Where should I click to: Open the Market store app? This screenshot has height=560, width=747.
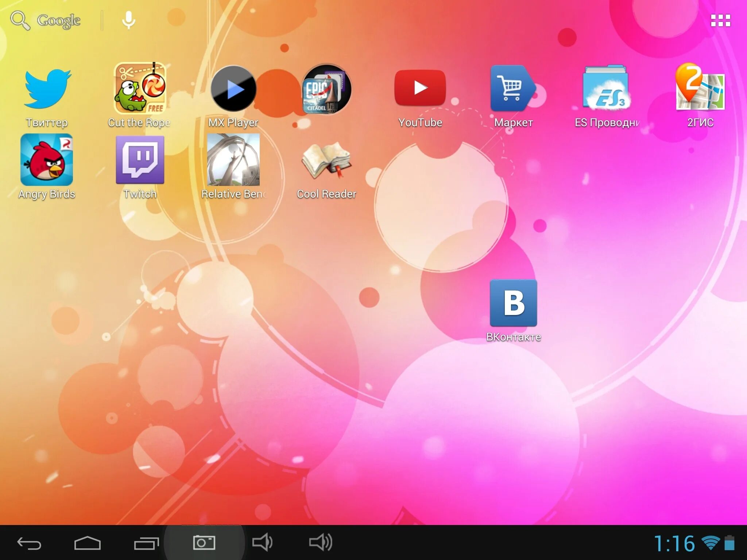pyautogui.click(x=513, y=89)
